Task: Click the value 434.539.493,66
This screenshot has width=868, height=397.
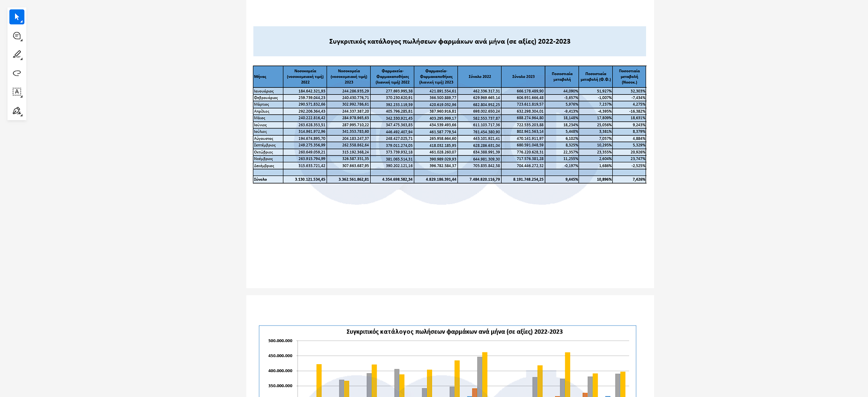Action: click(442, 125)
